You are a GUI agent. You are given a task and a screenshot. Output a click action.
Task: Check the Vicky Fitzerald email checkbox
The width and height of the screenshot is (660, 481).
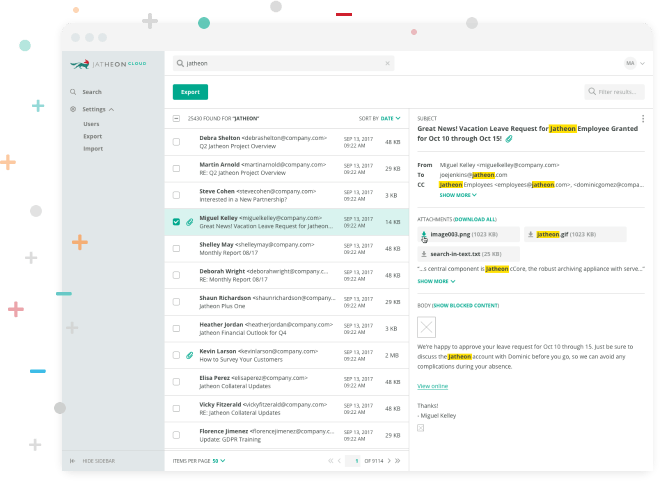coord(176,409)
